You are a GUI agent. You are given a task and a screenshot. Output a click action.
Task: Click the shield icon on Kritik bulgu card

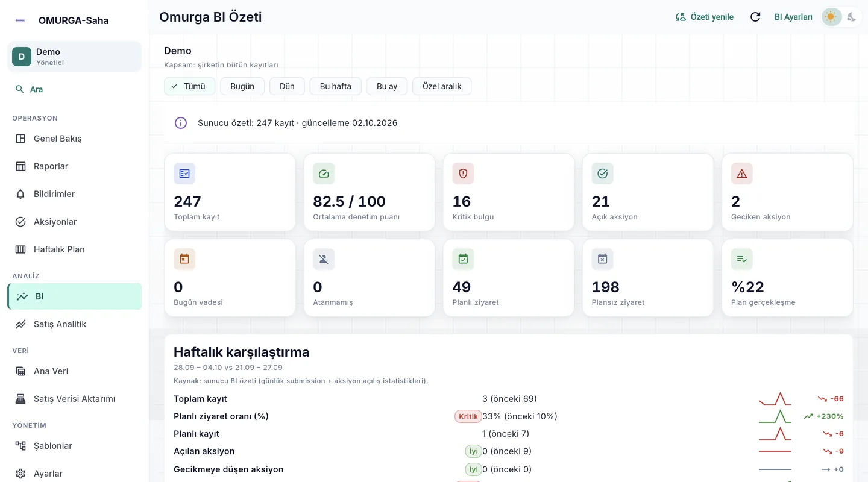[463, 174]
